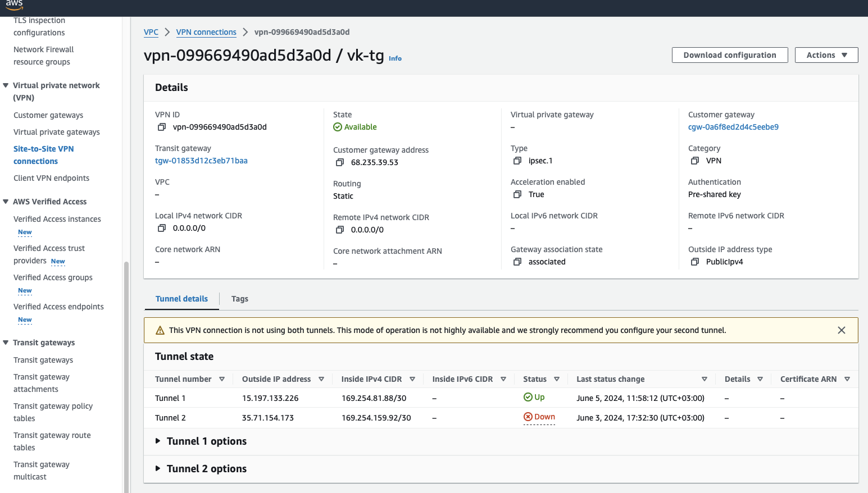Copy the Outside IP address type value

click(x=695, y=262)
